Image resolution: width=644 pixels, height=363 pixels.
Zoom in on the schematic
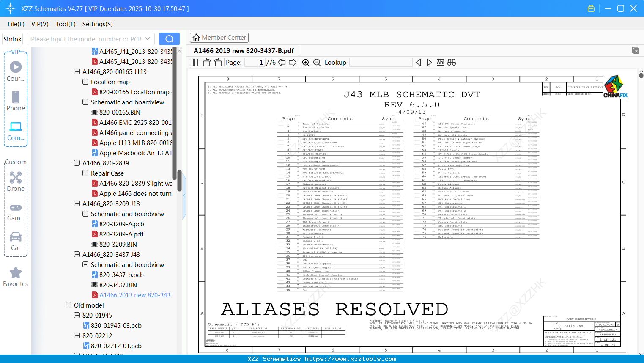point(306,63)
